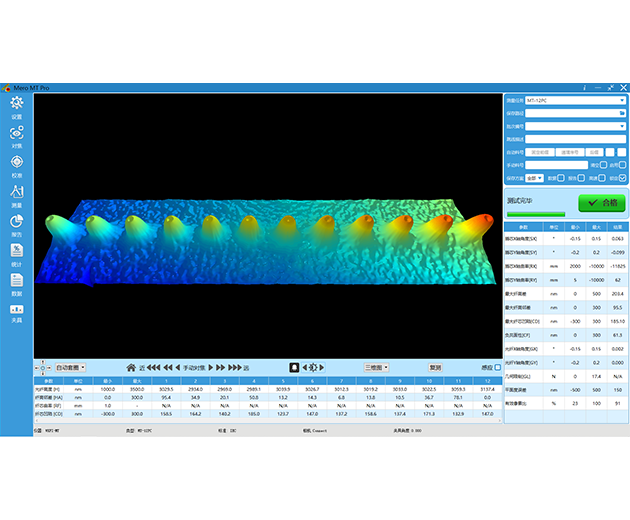
Task: Click the first auto part number button
Action: tap(540, 152)
